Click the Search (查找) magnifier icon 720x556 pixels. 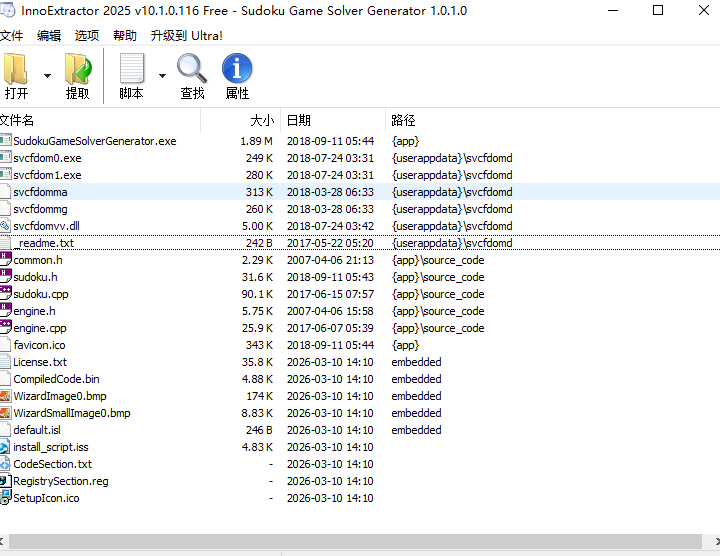[x=192, y=70]
